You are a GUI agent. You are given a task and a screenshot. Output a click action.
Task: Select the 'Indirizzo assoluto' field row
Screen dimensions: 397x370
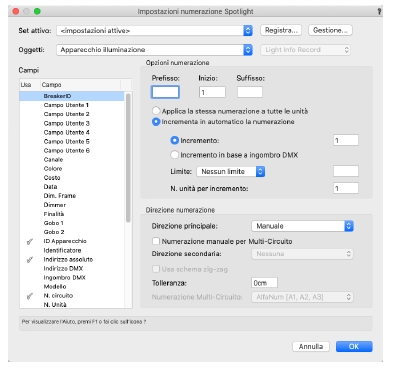[x=72, y=259]
